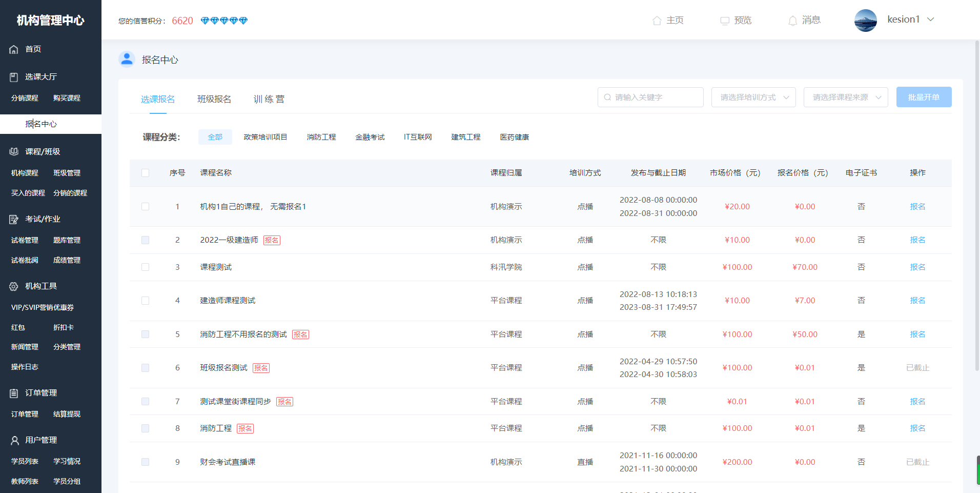
Task: Click the 预览 preview icon in top bar
Action: tap(724, 21)
